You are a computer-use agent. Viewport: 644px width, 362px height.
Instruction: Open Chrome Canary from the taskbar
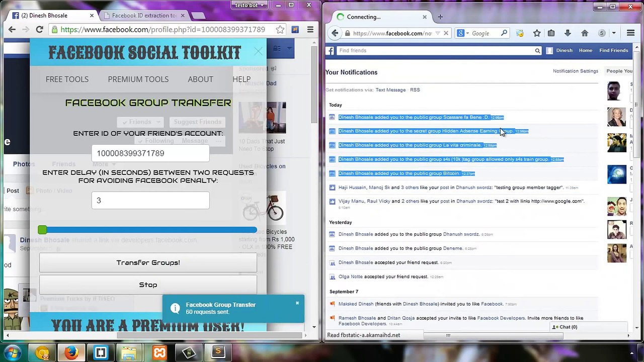[x=42, y=352]
